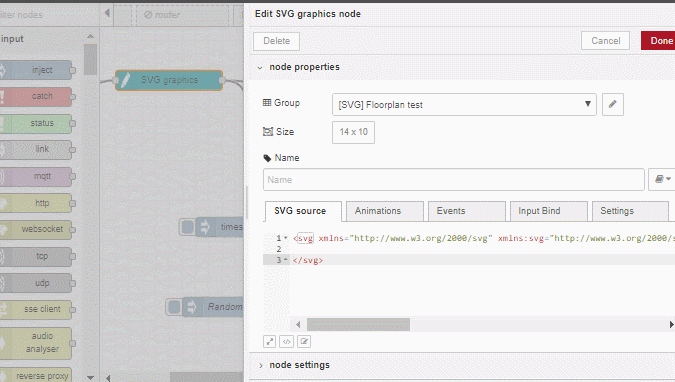The height and width of the screenshot is (382, 675).
Task: Open the Input Bind tab
Action: [x=548, y=211]
